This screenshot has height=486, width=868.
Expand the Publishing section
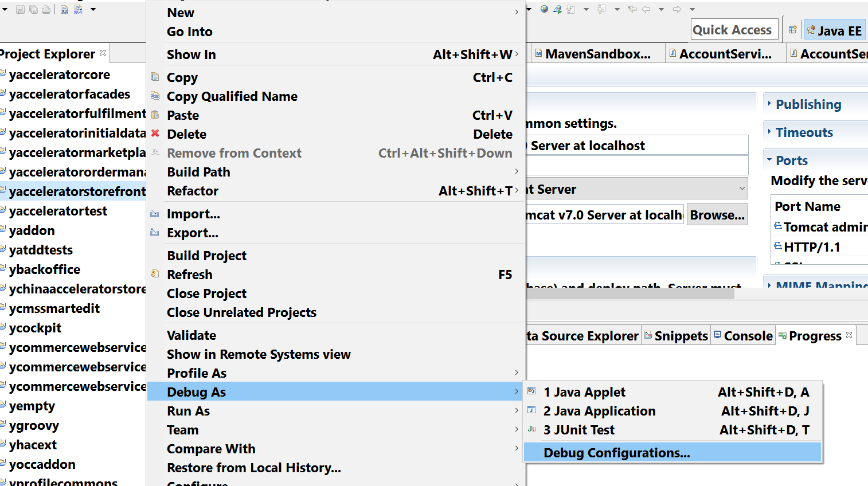(808, 104)
